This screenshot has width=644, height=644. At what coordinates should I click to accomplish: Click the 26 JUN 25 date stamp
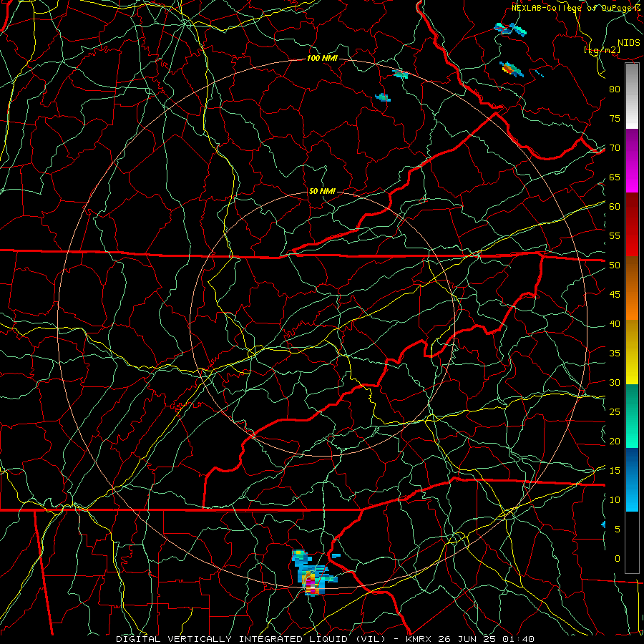pyautogui.click(x=467, y=639)
